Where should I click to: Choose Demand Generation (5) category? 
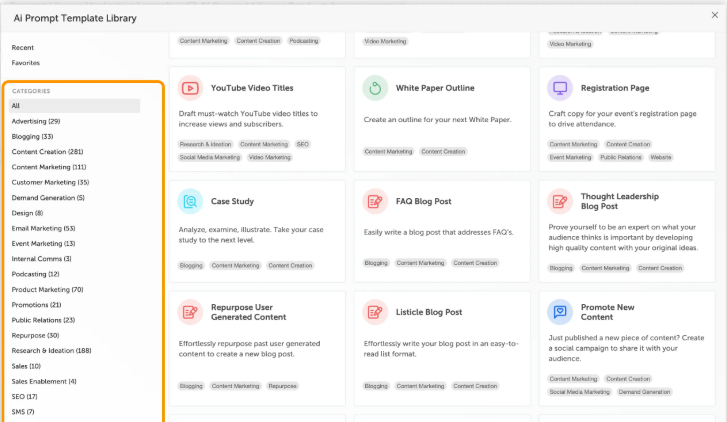click(48, 198)
